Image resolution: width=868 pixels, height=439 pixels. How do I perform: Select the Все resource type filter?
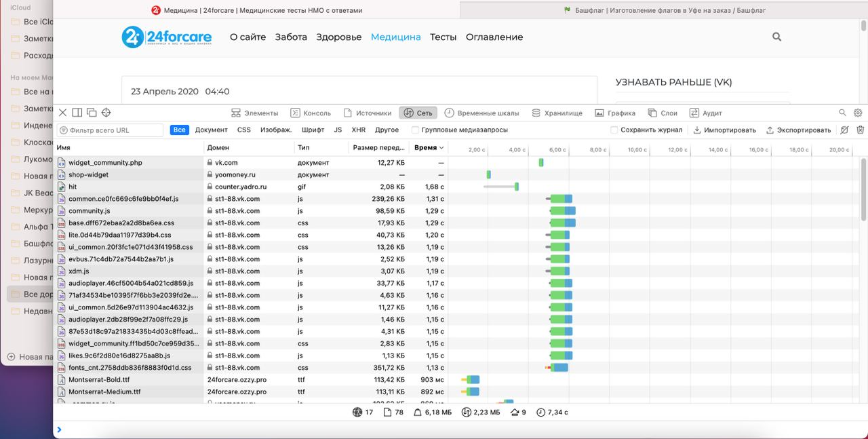point(179,130)
